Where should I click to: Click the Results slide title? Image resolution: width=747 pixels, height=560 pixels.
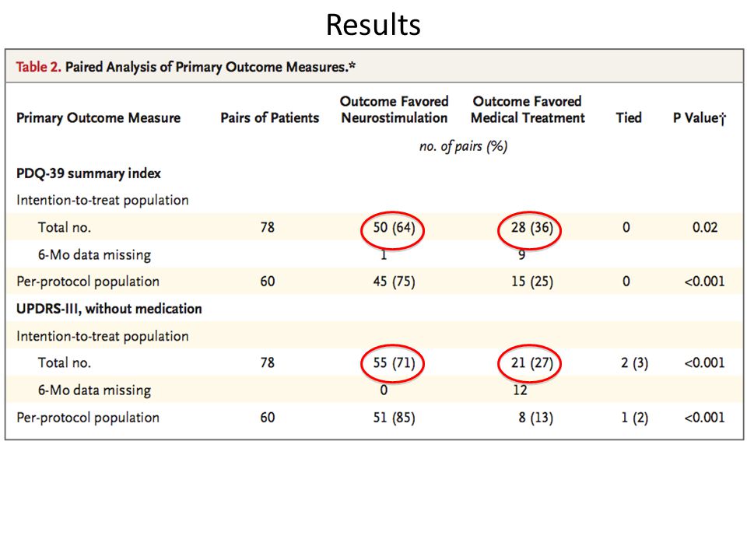pyautogui.click(x=373, y=25)
